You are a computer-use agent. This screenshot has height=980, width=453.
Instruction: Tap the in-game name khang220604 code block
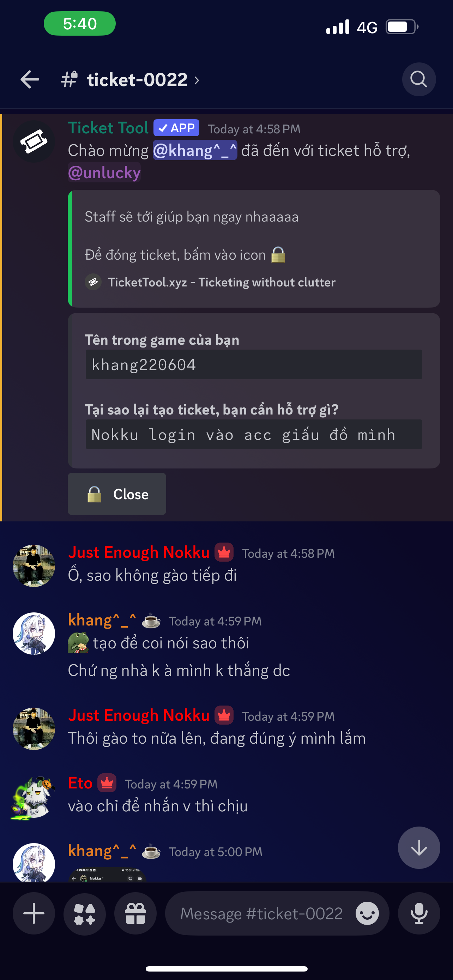(x=254, y=364)
